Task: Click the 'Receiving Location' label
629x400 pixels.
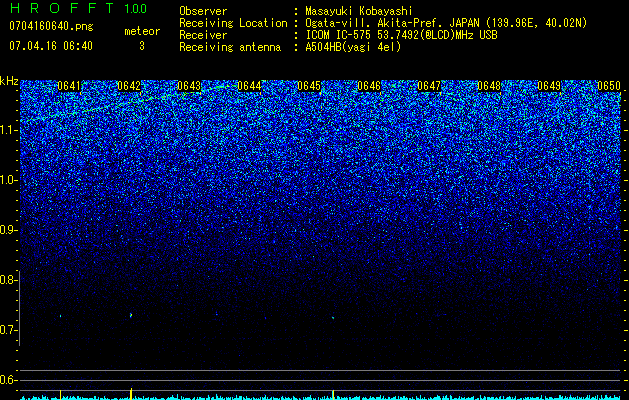Action: (233, 23)
